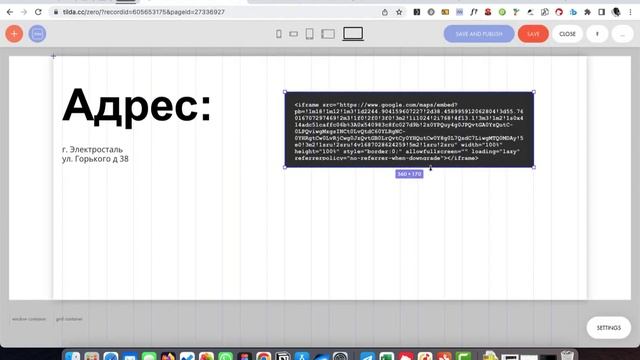Click the f? font extension icon
Screen dimensions: 640x360
[x=474, y=12]
